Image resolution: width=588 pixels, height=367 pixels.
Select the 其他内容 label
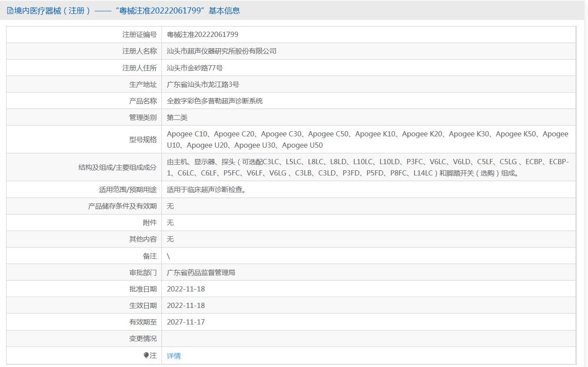(x=143, y=239)
